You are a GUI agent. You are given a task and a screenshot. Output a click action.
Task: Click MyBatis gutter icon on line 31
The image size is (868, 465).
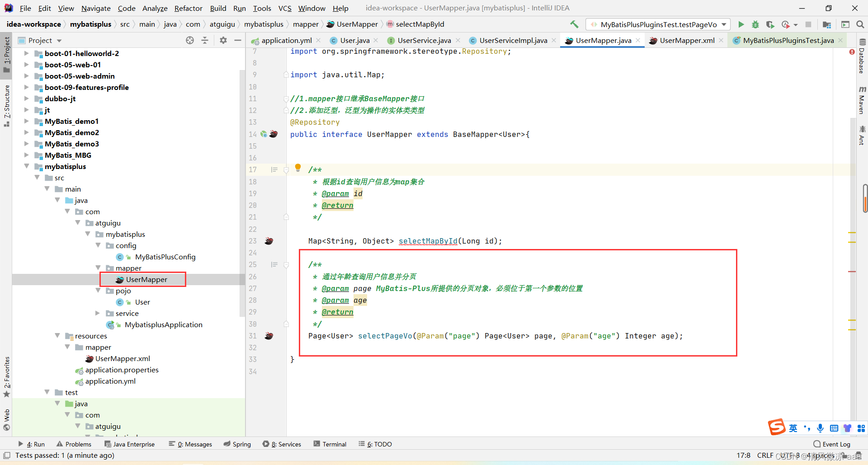click(x=269, y=336)
